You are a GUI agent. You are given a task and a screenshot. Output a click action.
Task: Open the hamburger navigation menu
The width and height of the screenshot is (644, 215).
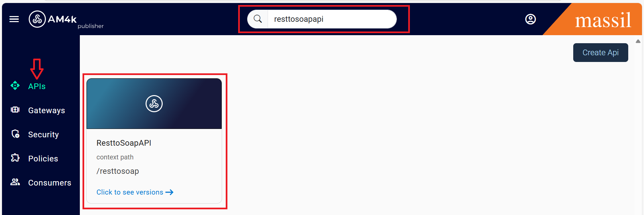click(14, 19)
